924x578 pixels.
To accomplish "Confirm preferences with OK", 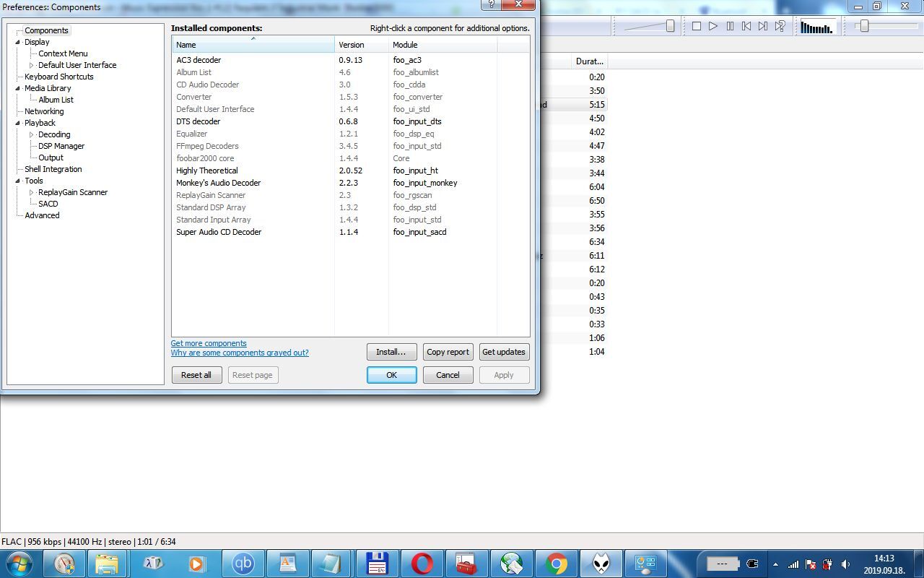I will pos(391,375).
